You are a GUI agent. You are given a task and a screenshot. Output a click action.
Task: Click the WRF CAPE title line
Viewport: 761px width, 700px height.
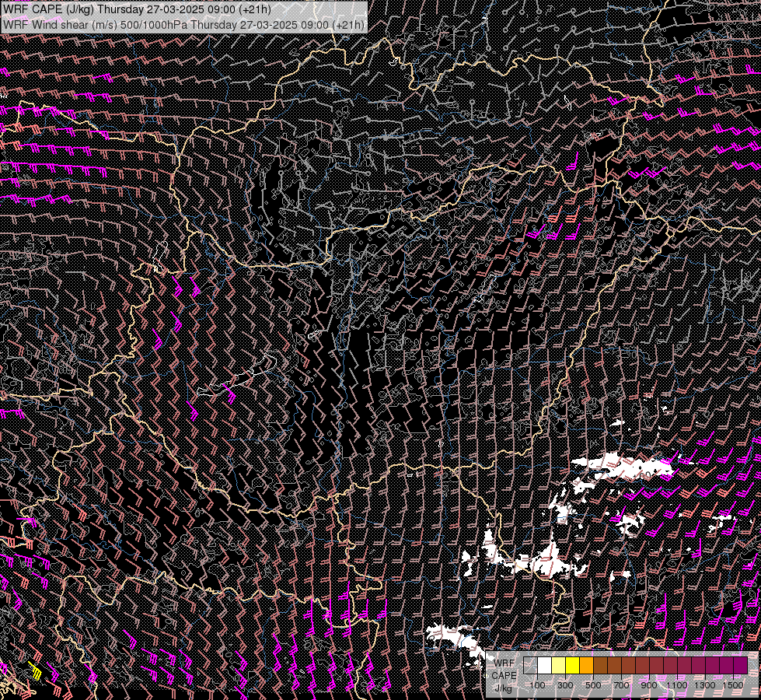(136, 9)
